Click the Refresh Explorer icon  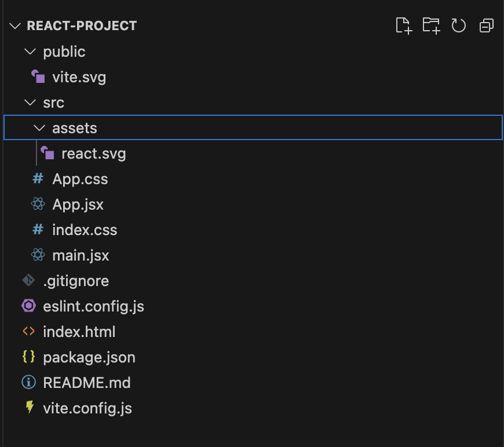pyautogui.click(x=459, y=25)
